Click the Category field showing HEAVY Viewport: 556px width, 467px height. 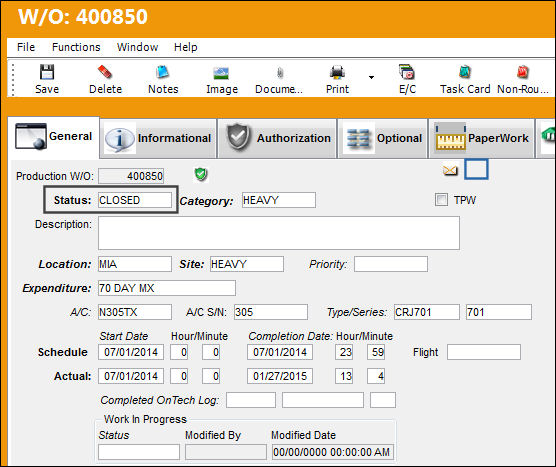pos(279,200)
